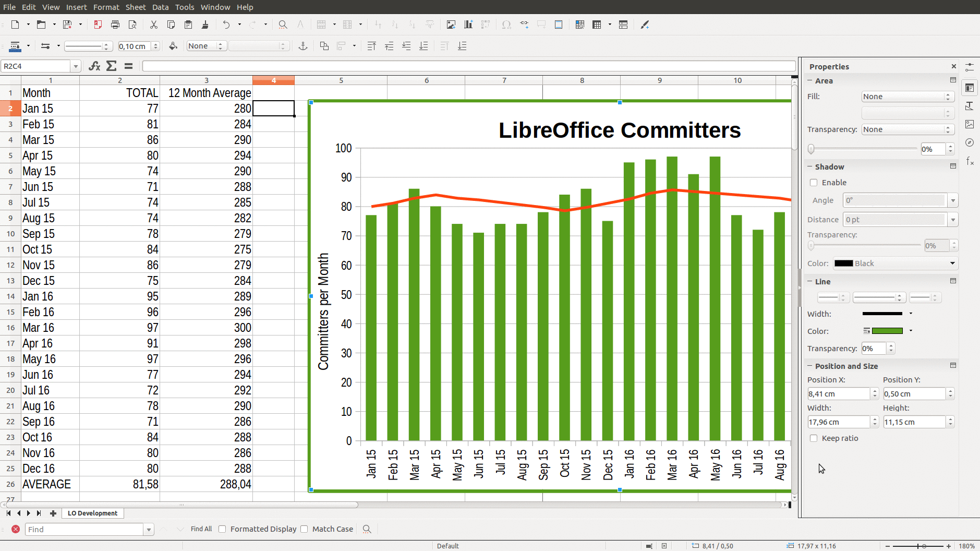Click the Clone Formatting paintbrush icon
The width and height of the screenshot is (980, 551).
point(205,25)
